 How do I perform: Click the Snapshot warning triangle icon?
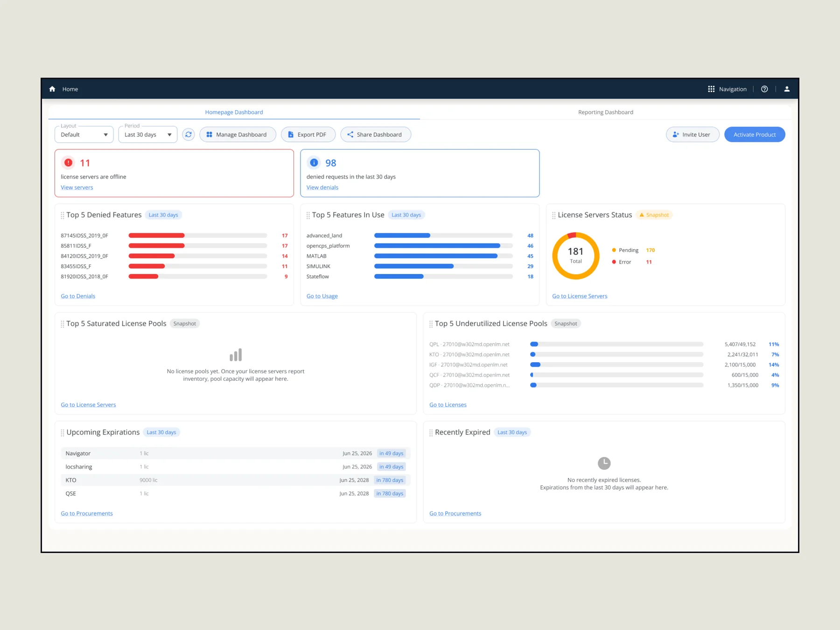coord(642,215)
